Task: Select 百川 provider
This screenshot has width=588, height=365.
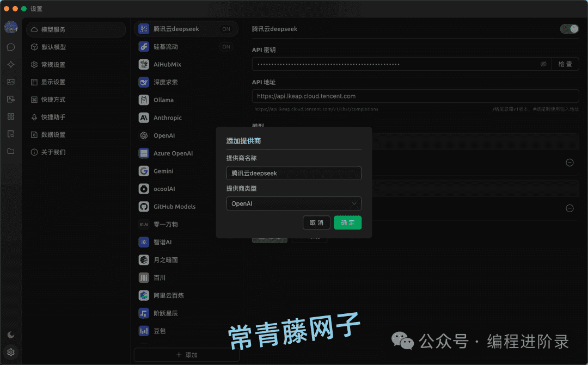Action: (x=186, y=277)
